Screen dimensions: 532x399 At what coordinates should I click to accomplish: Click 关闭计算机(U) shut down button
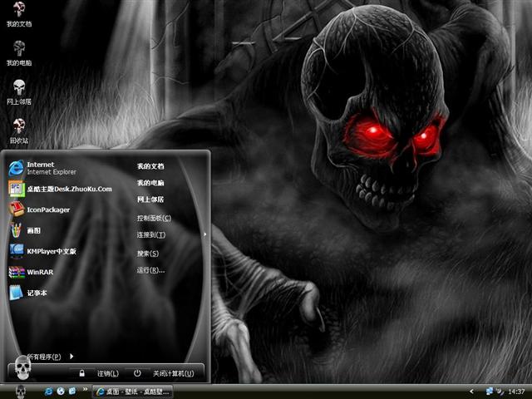point(174,373)
